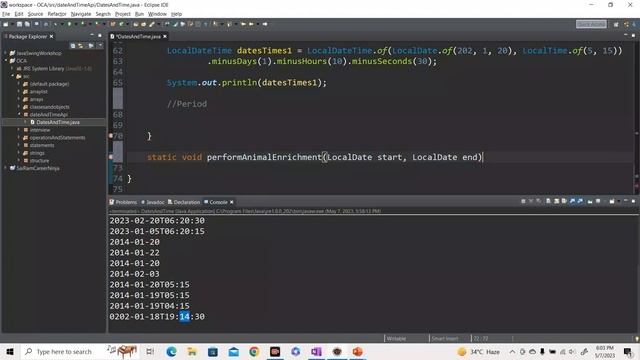Expand the strings package
This screenshot has height=360, width=640.
click(19, 153)
